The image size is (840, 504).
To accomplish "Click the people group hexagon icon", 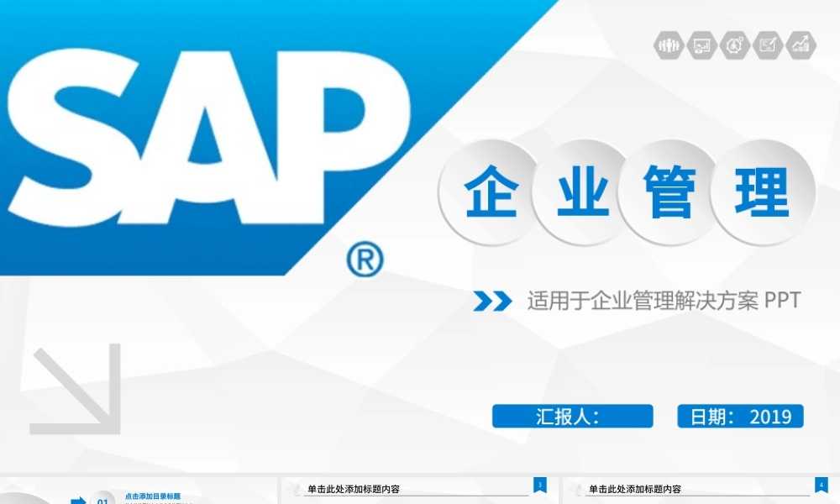I will coord(669,45).
